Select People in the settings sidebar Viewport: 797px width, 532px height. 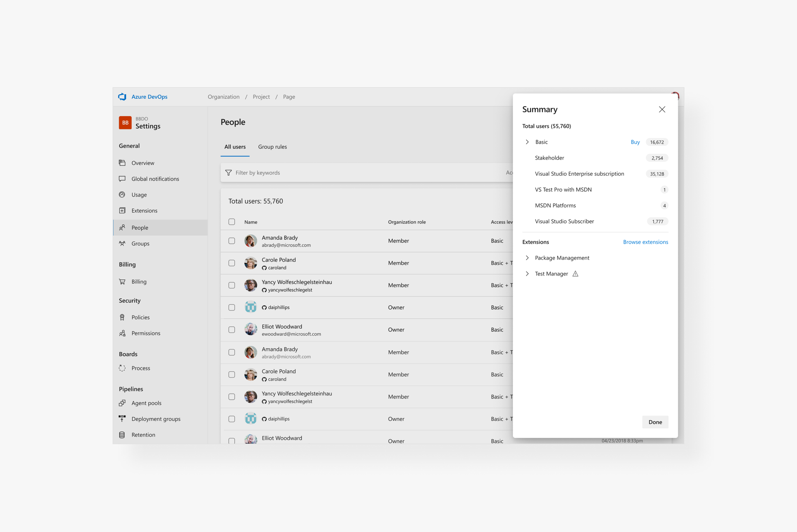click(x=160, y=228)
